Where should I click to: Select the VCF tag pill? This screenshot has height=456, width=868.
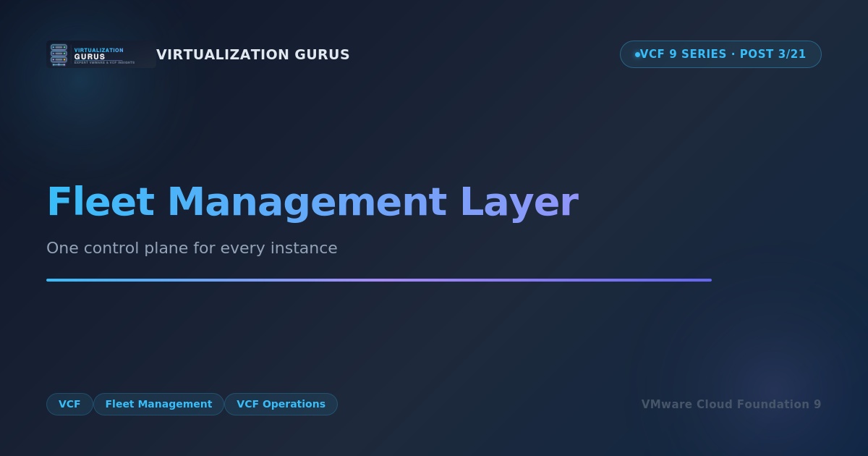click(69, 404)
